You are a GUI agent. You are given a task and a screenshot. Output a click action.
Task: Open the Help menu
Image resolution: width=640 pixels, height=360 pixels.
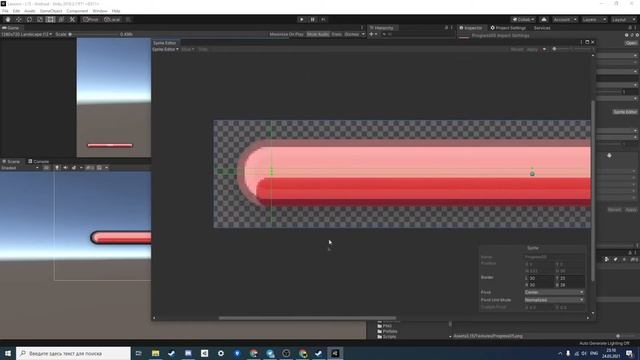116,11
